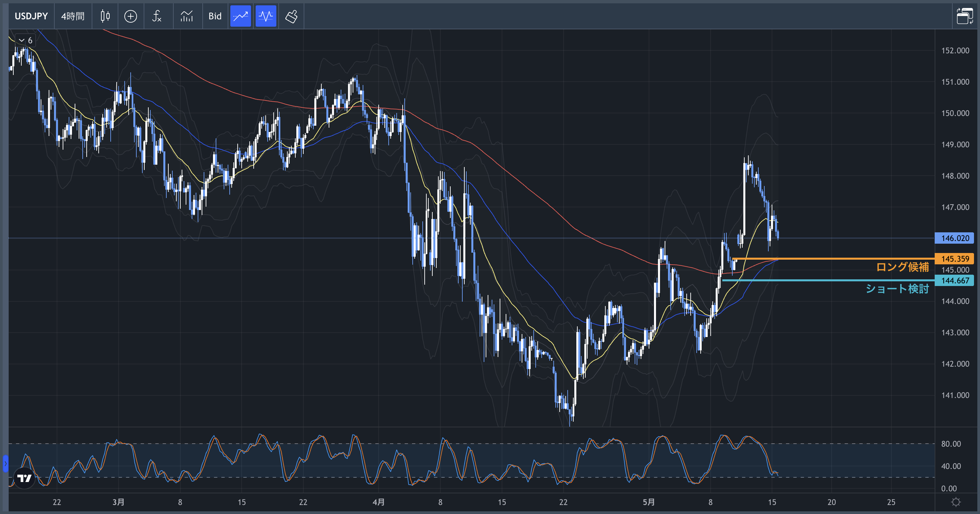Click the 3月 date label on time axis
Viewport: 980px width, 514px height.
point(118,502)
